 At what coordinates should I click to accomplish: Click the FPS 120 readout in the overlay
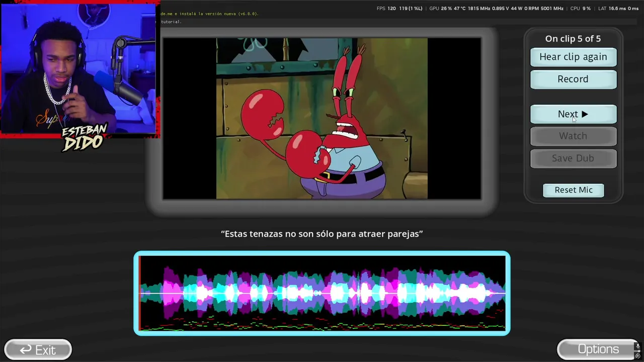click(386, 9)
